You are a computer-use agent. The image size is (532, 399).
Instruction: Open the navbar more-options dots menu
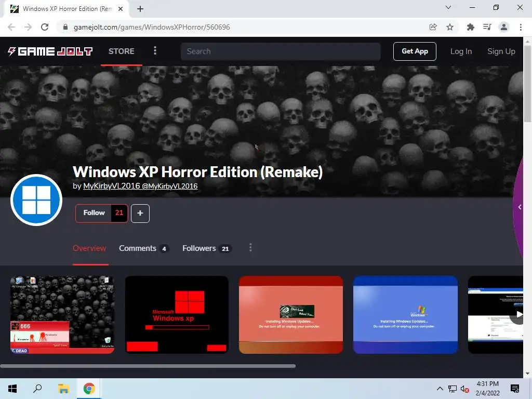tap(155, 51)
